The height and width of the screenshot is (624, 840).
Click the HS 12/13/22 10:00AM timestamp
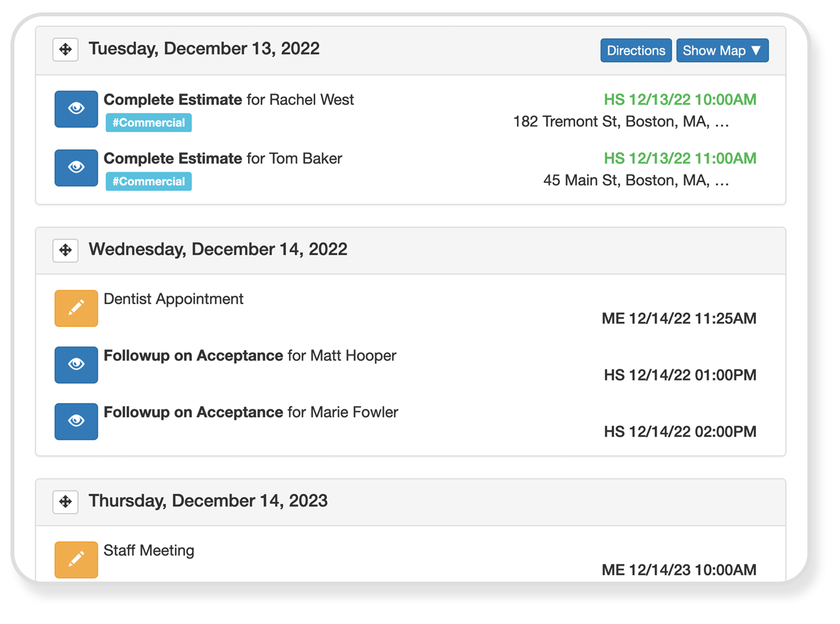click(680, 99)
